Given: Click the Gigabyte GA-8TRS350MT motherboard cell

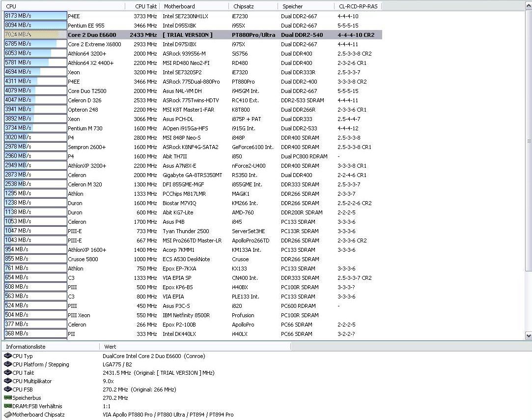Looking at the screenshot, I should pos(193,175).
